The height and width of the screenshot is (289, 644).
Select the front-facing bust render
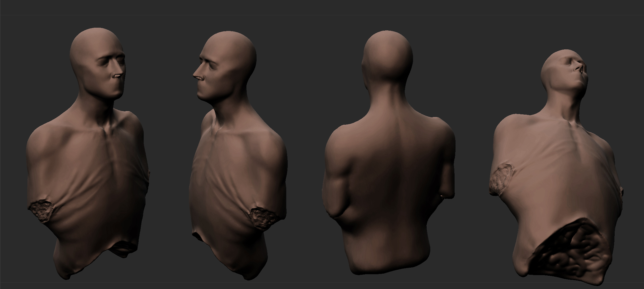click(x=88, y=154)
